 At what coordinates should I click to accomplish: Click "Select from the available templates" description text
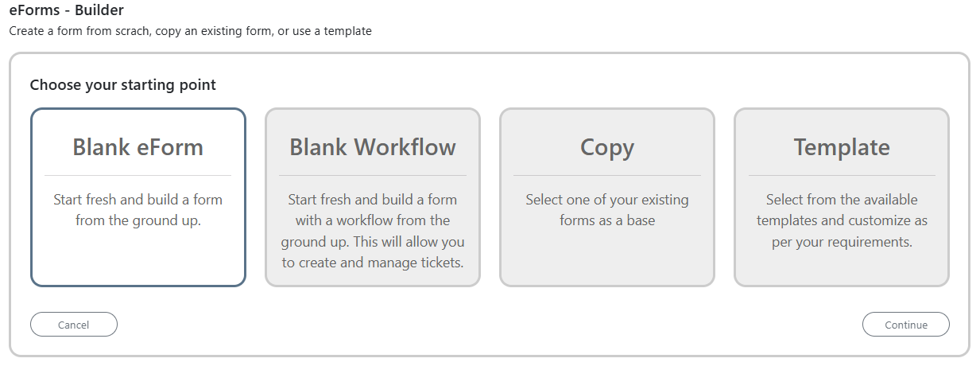click(x=842, y=220)
